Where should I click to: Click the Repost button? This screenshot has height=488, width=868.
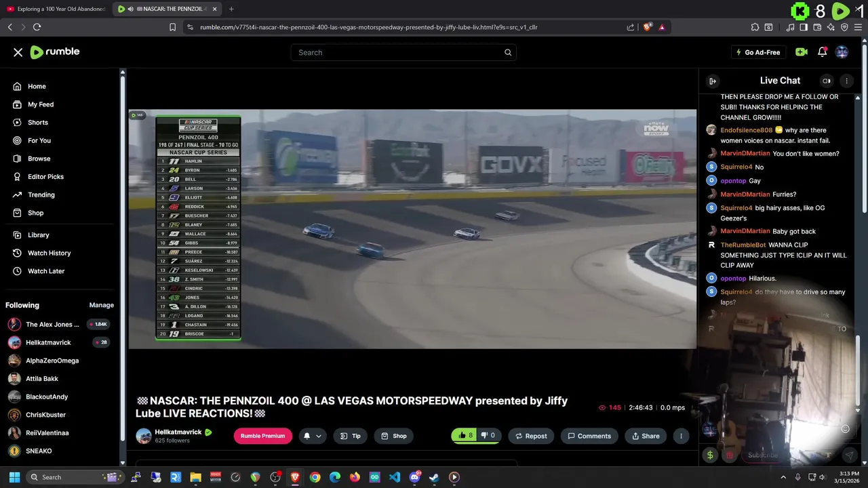(x=531, y=436)
